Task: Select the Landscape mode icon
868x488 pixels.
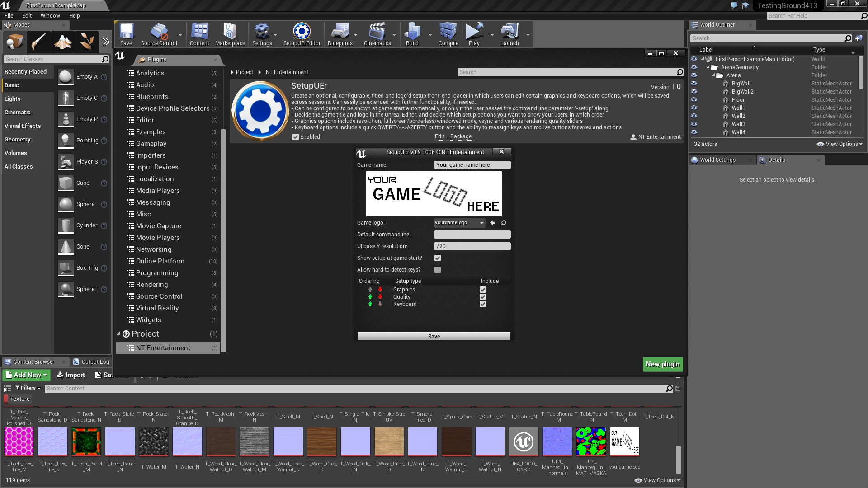Action: click(63, 42)
